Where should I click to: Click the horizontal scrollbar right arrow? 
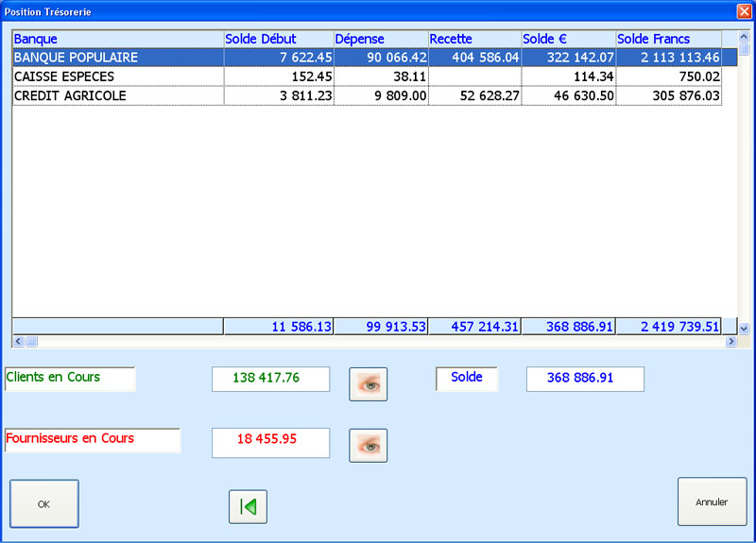730,341
